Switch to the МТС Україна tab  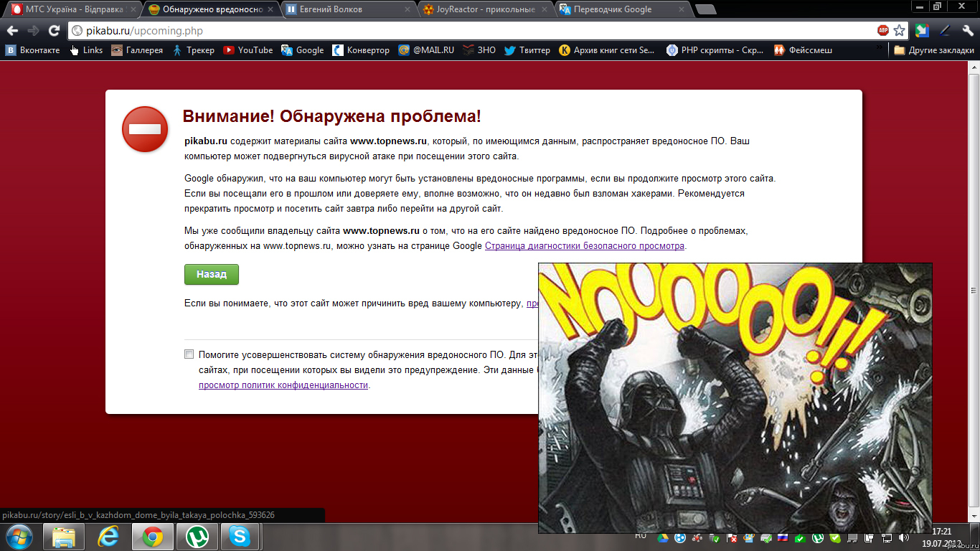(x=73, y=9)
